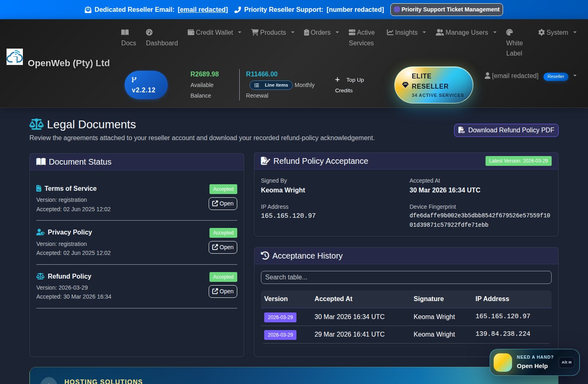
Task: Expand the Orders dropdown menu
Action: pos(337,32)
